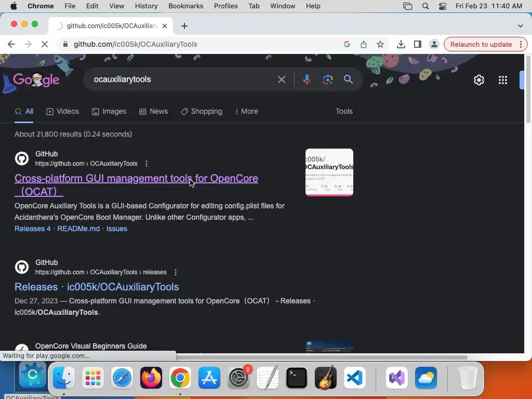The image size is (532, 399).
Task: Click OpenCore Visual Beginners Guide result
Action: pyautogui.click(x=91, y=346)
